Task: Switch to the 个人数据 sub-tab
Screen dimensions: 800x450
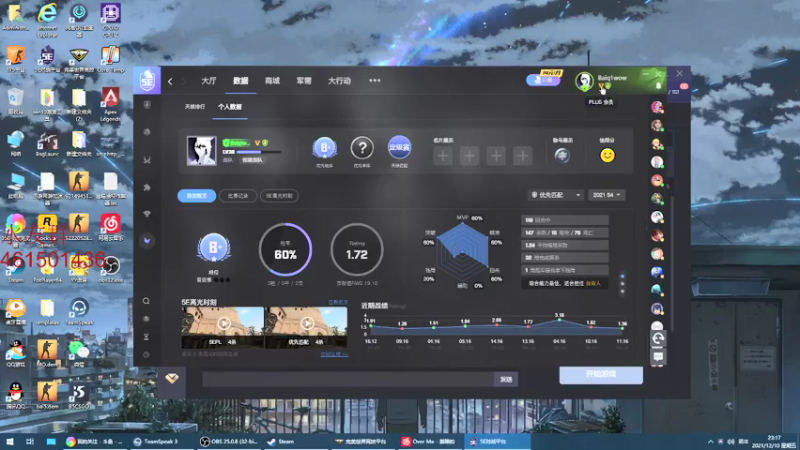Action: [230, 107]
